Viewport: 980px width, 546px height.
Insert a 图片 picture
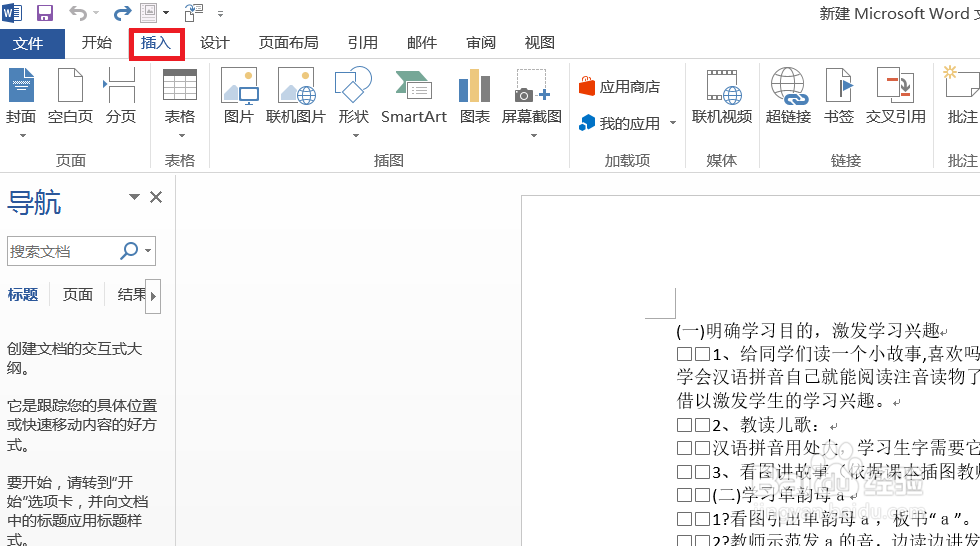pos(239,96)
